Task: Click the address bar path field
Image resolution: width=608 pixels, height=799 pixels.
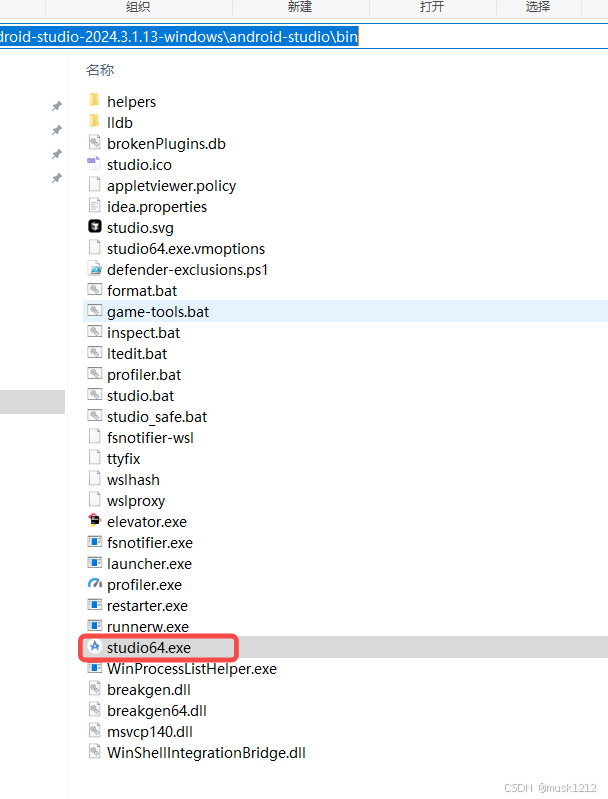Action: (304, 37)
